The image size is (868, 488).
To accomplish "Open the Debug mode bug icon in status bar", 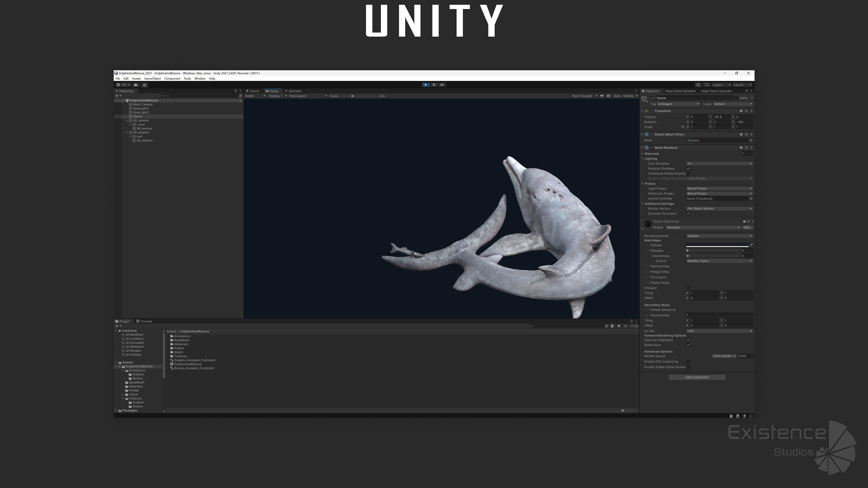I will [x=731, y=416].
